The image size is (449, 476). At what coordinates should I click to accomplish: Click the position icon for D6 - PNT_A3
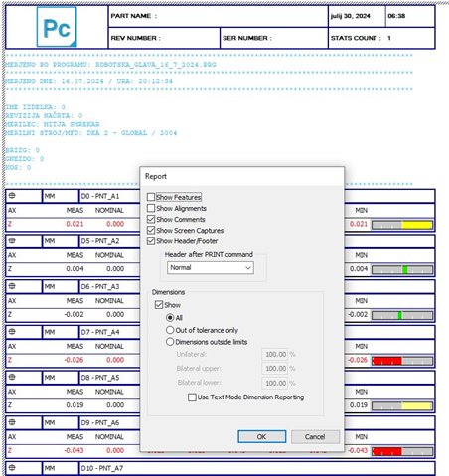coord(12,286)
